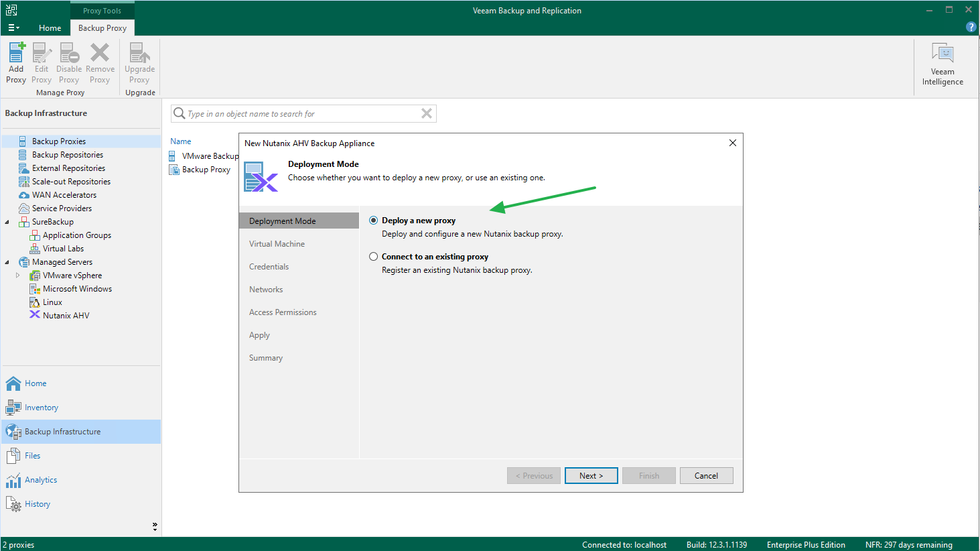Select Managed Servers node
Screen dimensions: 980x551
click(x=62, y=262)
